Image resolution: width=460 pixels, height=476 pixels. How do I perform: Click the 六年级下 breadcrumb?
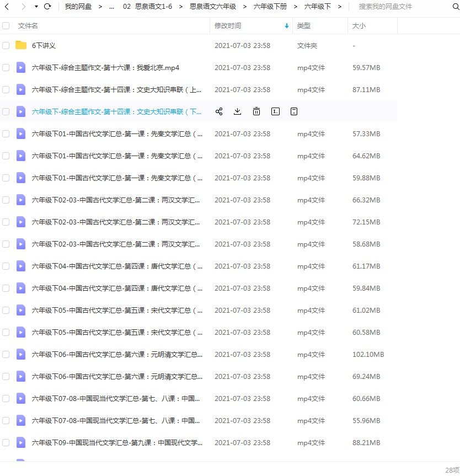click(317, 7)
